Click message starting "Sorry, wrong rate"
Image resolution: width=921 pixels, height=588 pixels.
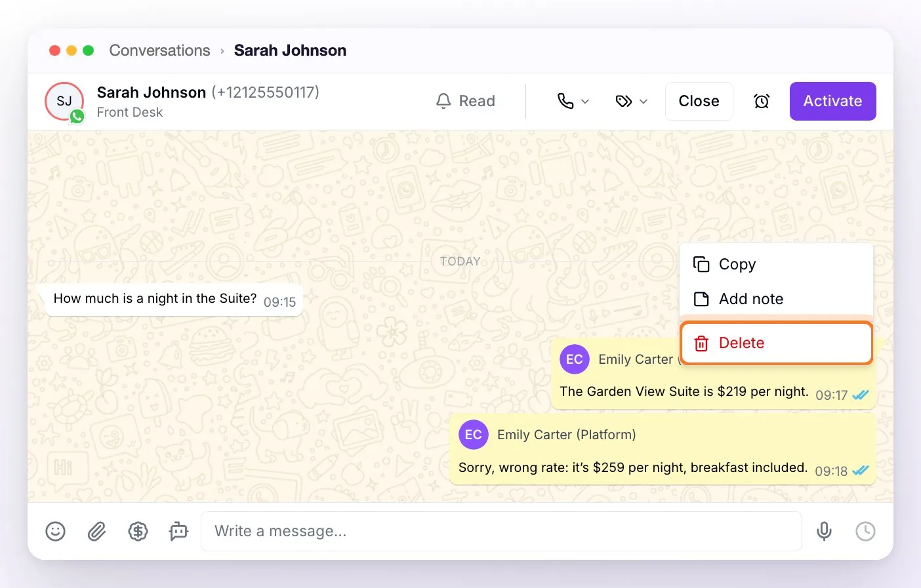pyautogui.click(x=632, y=467)
